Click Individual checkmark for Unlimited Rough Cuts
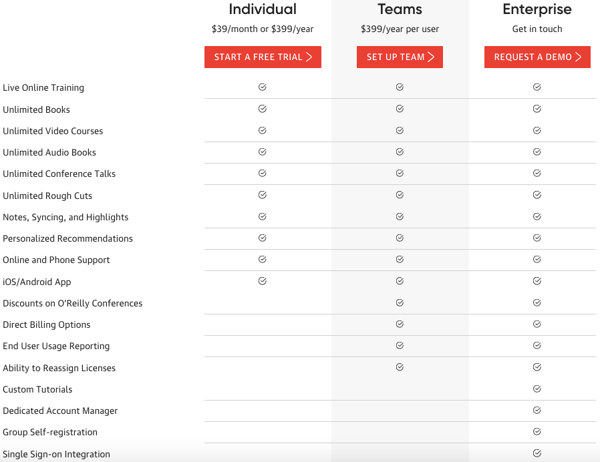Screen dimensions: 600x462 (x=262, y=195)
